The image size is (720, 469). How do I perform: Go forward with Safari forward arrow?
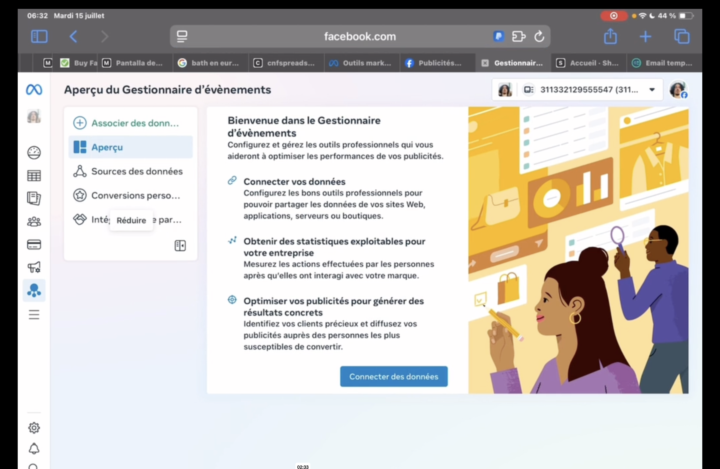[104, 36]
